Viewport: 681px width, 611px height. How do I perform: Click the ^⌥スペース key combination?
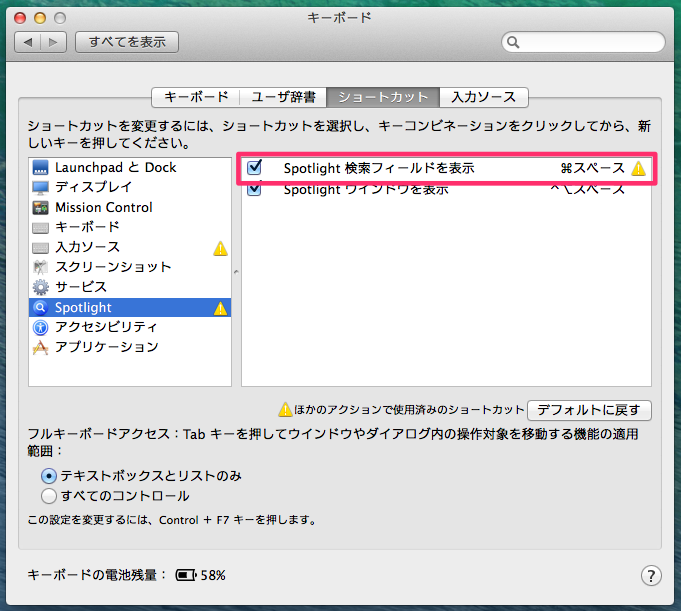point(588,190)
